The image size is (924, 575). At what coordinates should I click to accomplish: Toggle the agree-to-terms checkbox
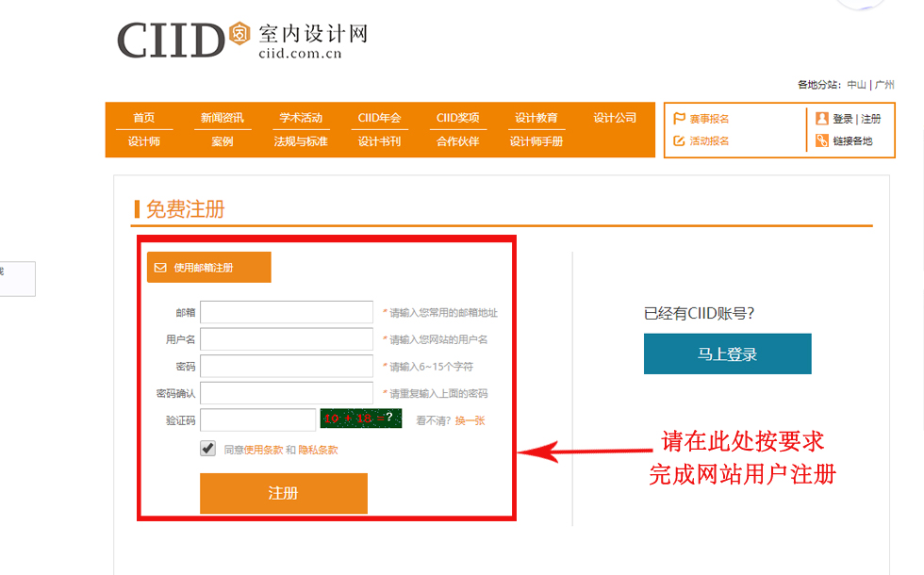207,449
